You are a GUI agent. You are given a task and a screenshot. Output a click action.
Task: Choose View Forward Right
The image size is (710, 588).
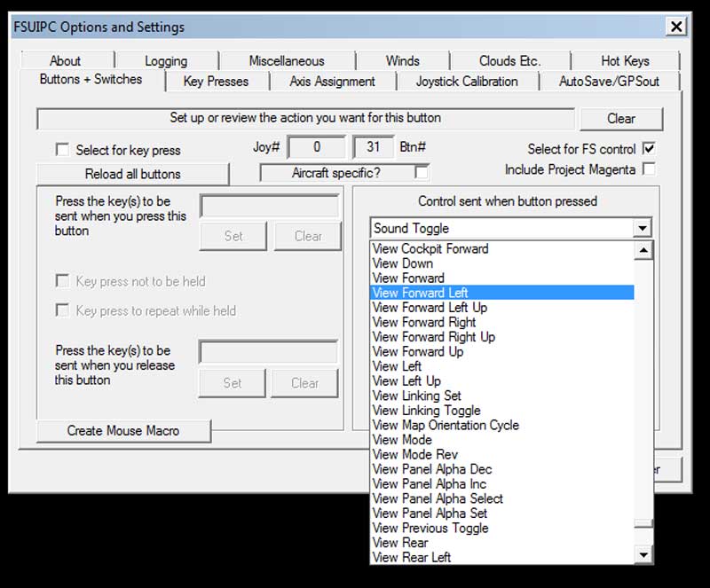coord(502,322)
